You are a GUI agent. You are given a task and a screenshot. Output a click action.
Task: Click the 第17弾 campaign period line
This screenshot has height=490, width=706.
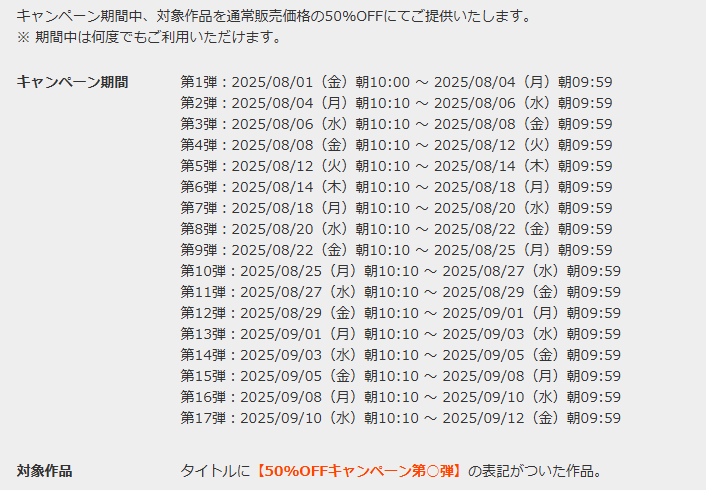tap(401, 418)
